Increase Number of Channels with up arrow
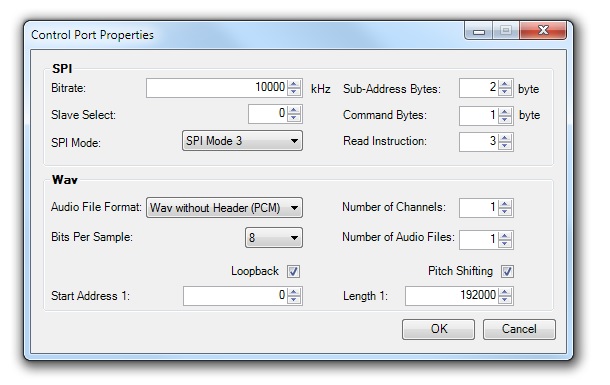 click(505, 204)
